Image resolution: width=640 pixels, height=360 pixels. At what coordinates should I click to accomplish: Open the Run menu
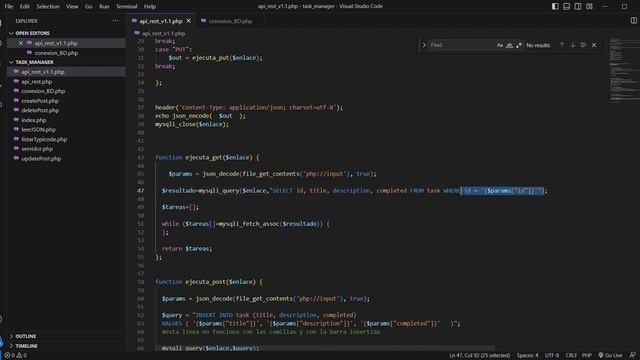(x=104, y=6)
